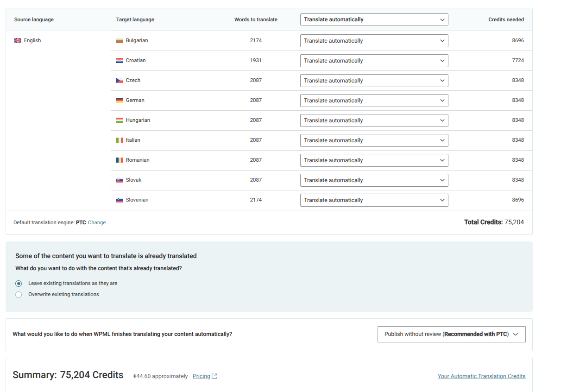Click the English UK flag icon
The image size is (567, 392).
pos(18,41)
